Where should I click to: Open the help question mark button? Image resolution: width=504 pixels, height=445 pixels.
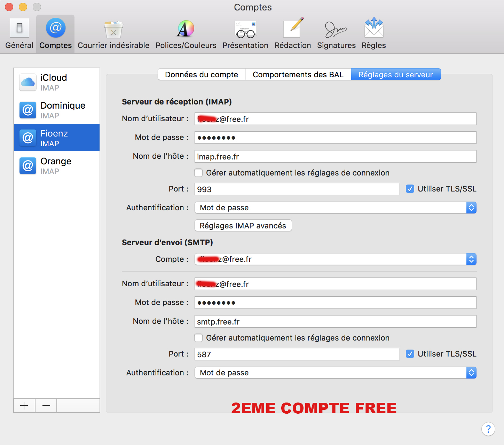[x=488, y=429]
